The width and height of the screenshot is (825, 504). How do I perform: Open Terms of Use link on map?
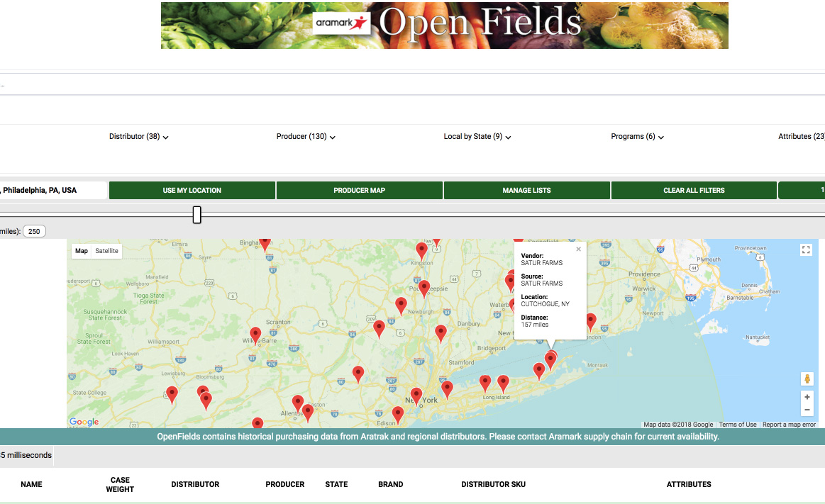click(x=738, y=425)
